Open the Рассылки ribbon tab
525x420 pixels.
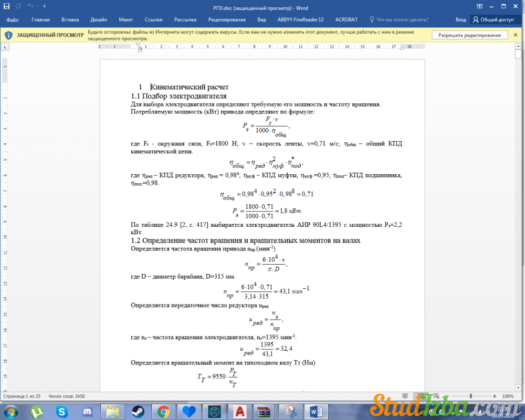point(185,20)
